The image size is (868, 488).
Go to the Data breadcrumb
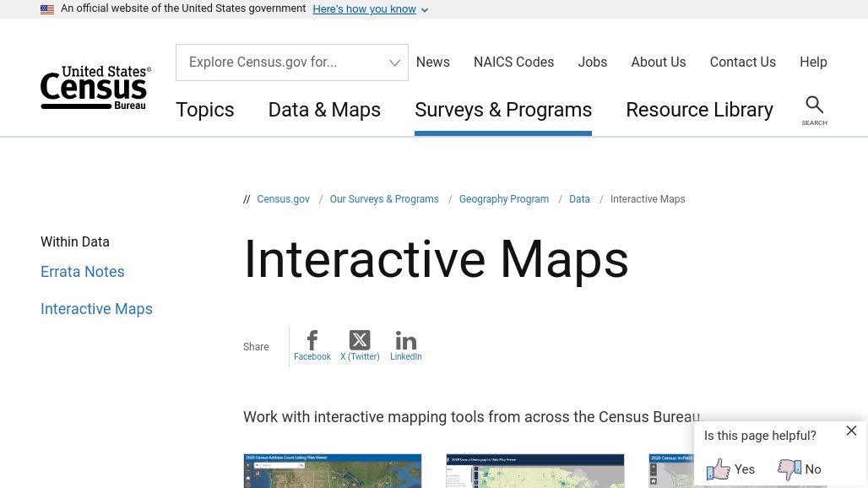point(579,199)
